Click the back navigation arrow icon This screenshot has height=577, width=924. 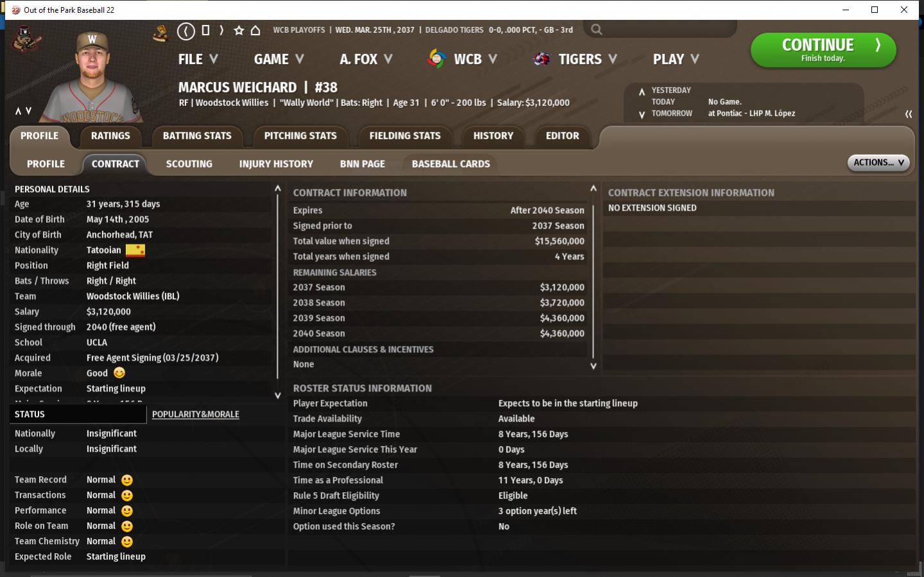tap(186, 31)
